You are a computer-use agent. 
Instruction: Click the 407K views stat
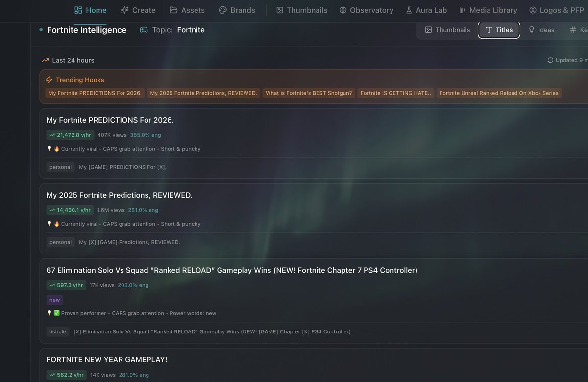click(x=112, y=135)
